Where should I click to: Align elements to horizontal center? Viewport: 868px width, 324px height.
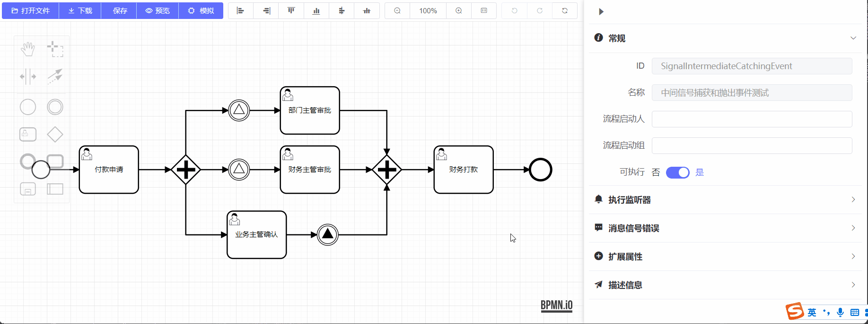[x=342, y=10]
